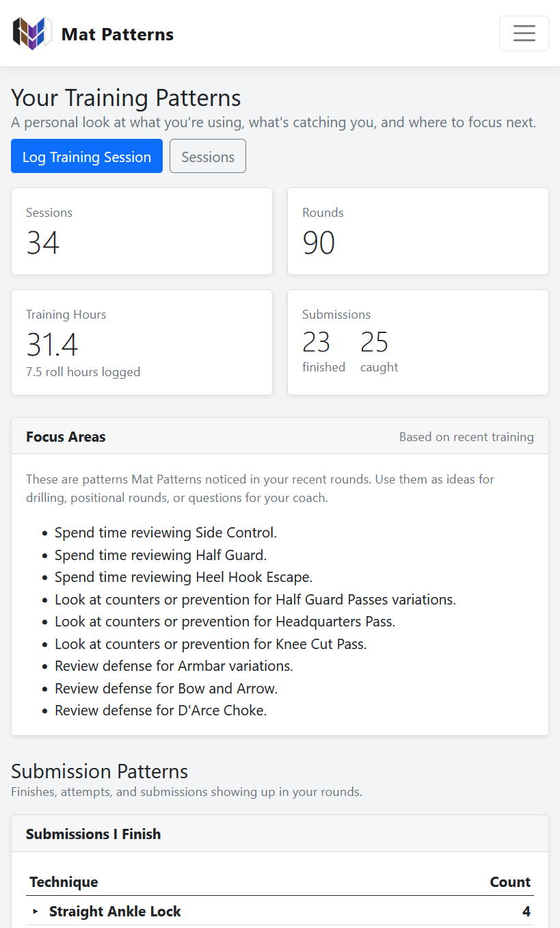560x928 pixels.
Task: Click the Straight Ankle Lock count 4
Action: pyautogui.click(x=526, y=911)
